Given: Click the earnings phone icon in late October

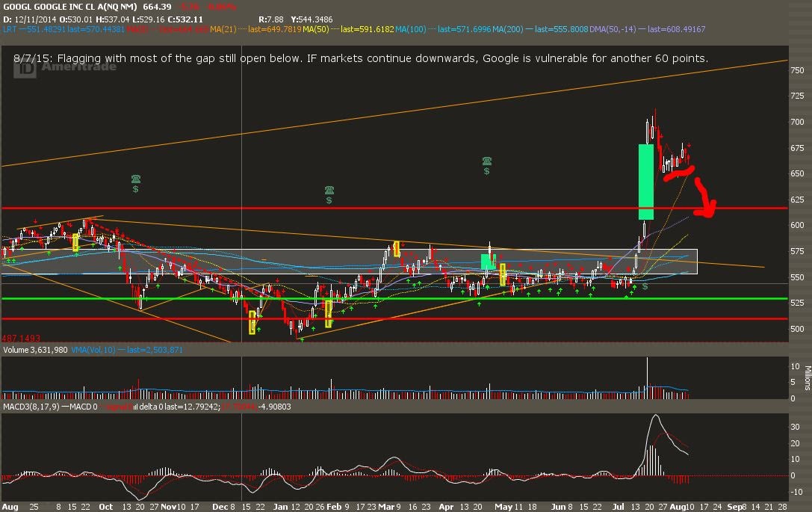Looking at the screenshot, I should pyautogui.click(x=136, y=179).
